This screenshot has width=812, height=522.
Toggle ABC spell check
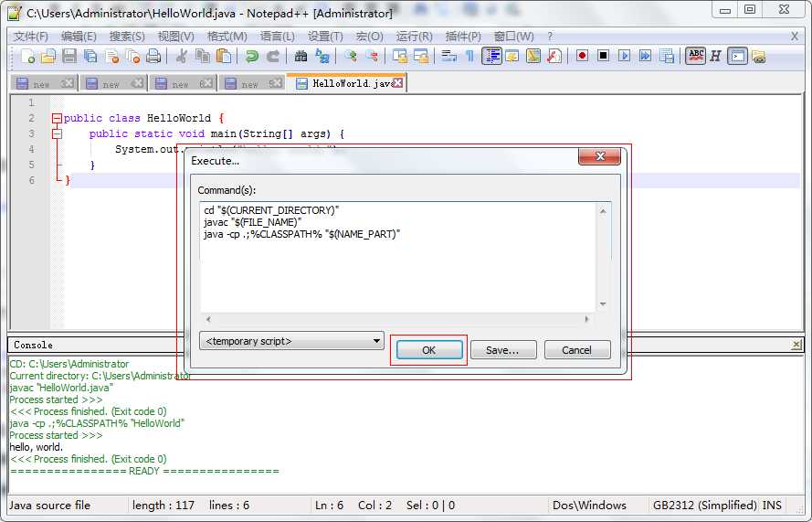click(x=695, y=56)
